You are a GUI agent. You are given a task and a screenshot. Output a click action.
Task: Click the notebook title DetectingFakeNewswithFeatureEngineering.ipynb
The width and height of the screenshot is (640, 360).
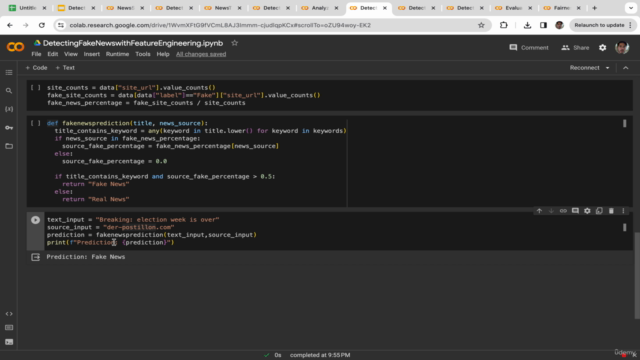pos(133,43)
